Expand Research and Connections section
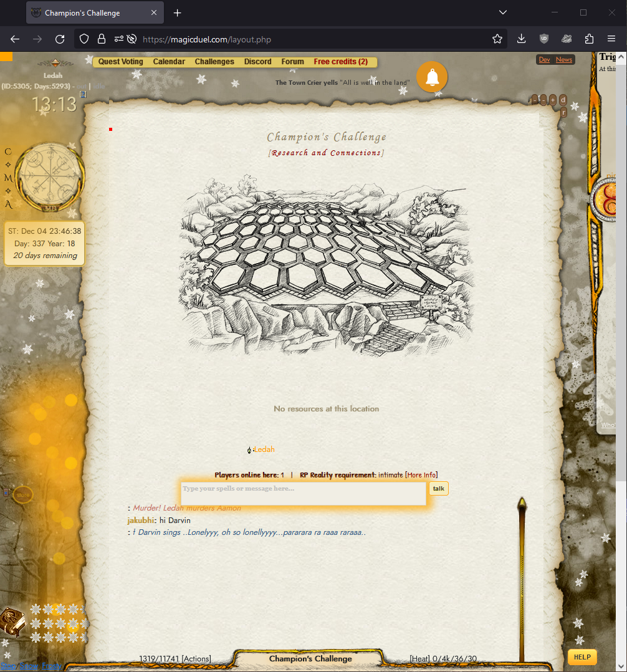This screenshot has height=672, width=627. (326, 153)
